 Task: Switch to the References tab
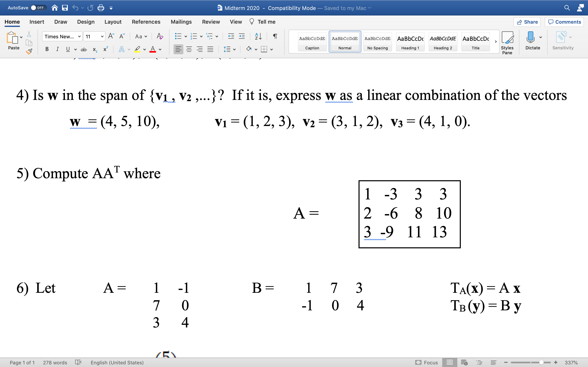[146, 22]
